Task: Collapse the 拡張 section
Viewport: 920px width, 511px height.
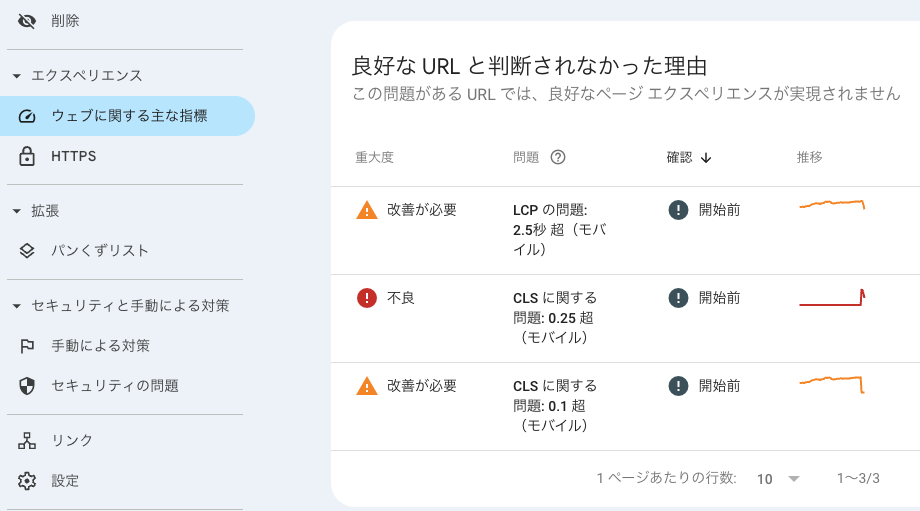Action: (x=16, y=211)
